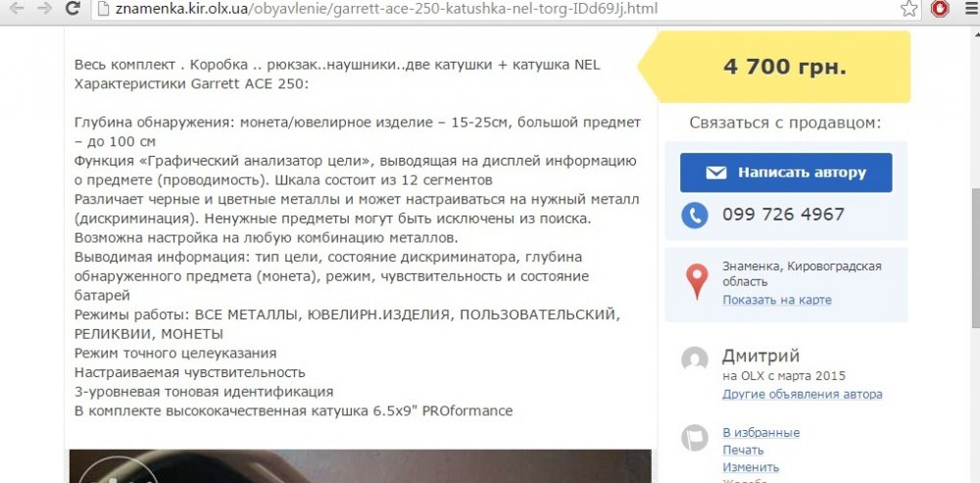The width and height of the screenshot is (980, 483).
Task: Open Другие объявления автора link
Action: tap(803, 394)
